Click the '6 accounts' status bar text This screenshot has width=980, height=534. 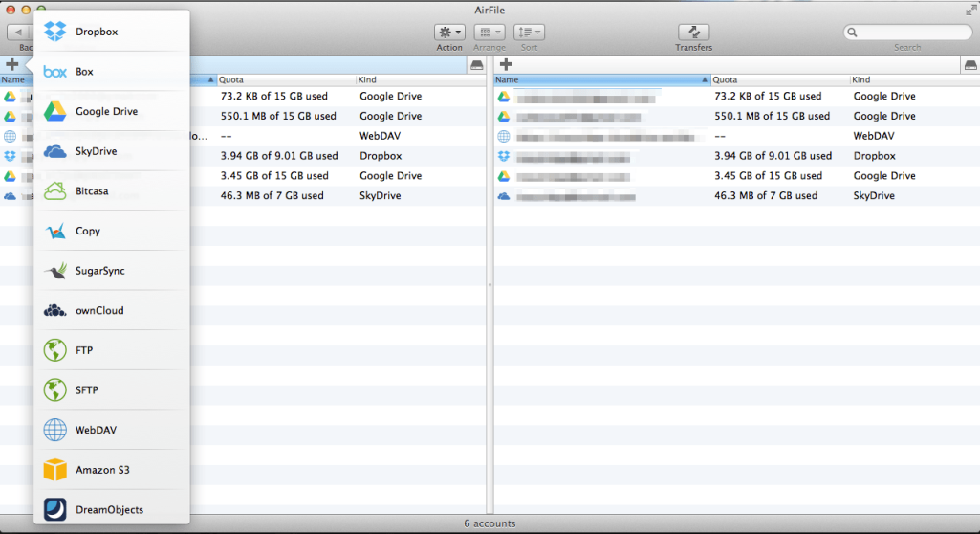[x=490, y=524]
